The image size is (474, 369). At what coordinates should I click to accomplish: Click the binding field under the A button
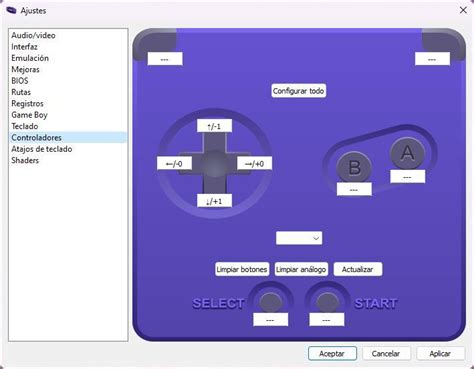point(407,177)
